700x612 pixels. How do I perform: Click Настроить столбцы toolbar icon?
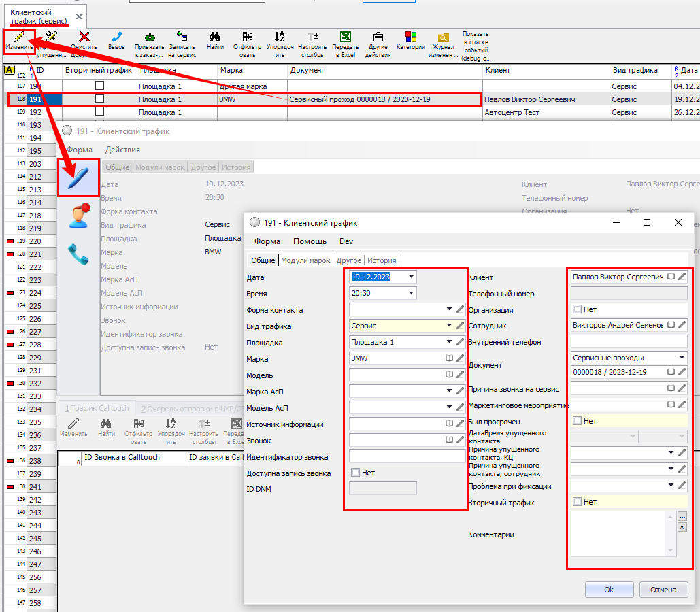pyautogui.click(x=313, y=37)
